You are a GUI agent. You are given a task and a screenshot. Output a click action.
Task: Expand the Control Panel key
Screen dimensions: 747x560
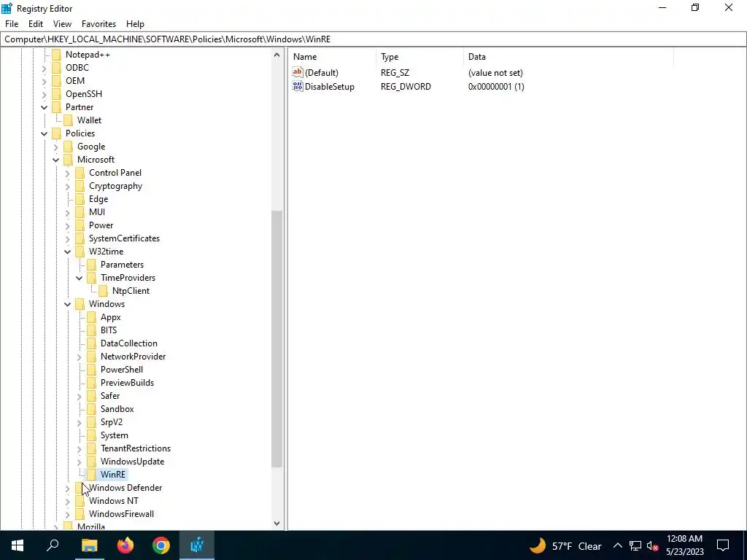[x=67, y=173]
